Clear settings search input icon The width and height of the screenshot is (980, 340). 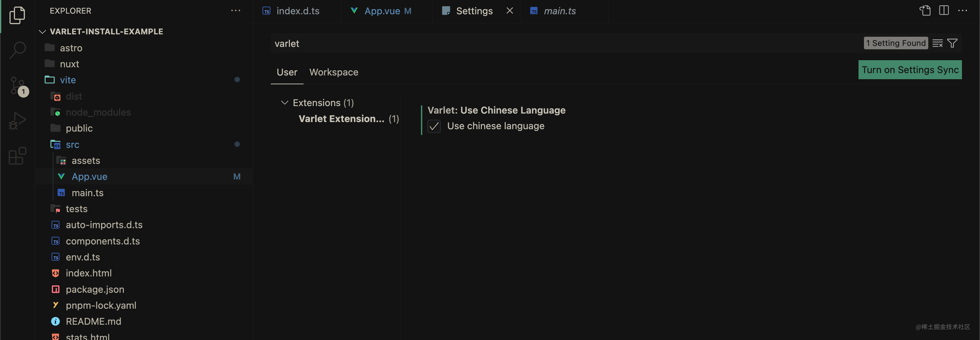[937, 44]
